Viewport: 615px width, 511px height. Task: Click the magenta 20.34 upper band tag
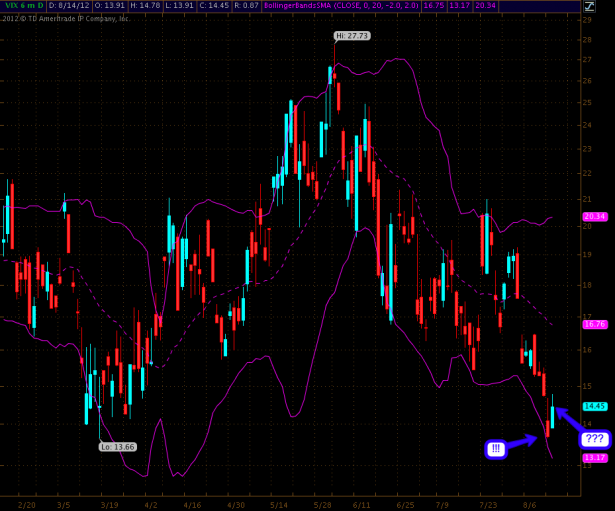tap(595, 216)
